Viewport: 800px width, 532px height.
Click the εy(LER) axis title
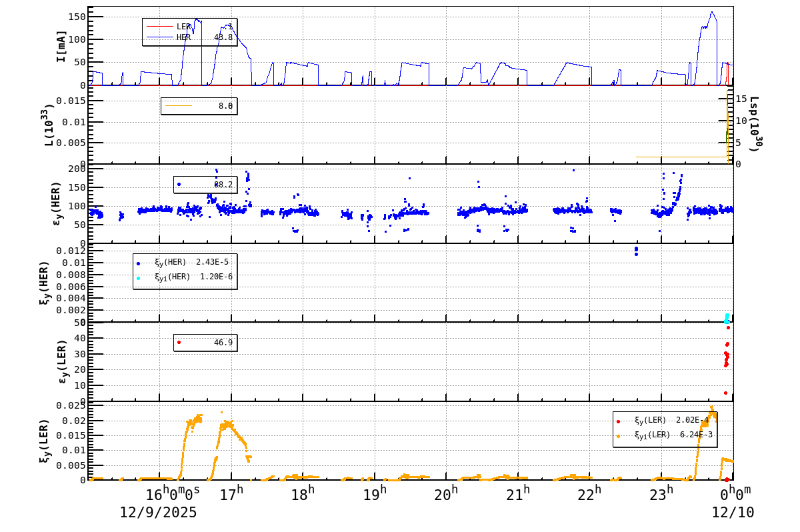pyautogui.click(x=62, y=361)
